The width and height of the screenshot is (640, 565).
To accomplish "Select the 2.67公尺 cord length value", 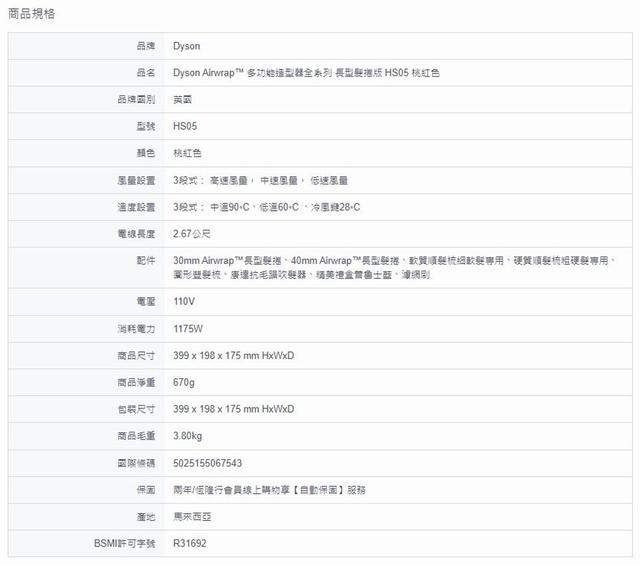I will 192,234.
